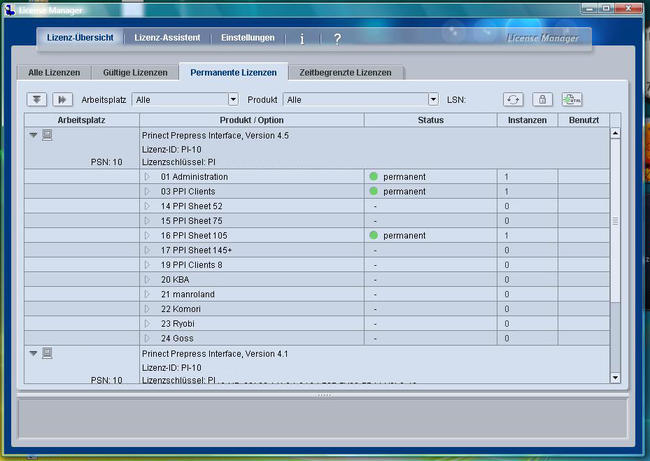Expand the 01 Administration row
Image resolution: width=650 pixels, height=461 pixels.
(x=147, y=177)
